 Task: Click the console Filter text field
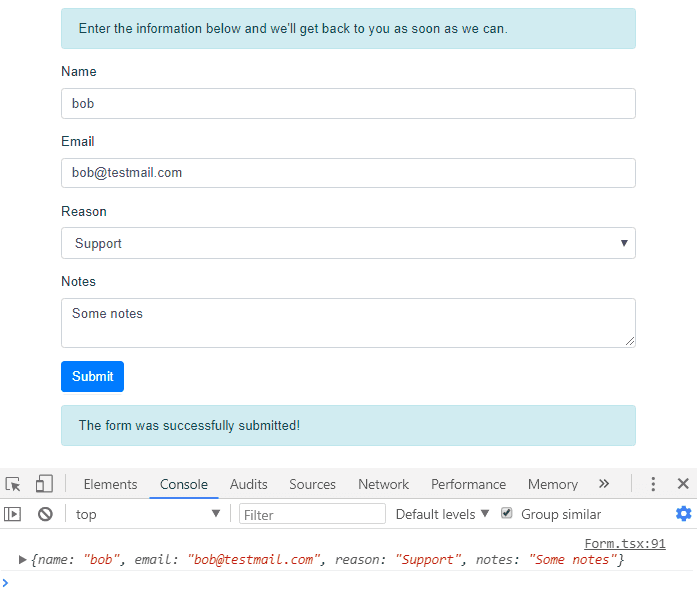tap(312, 514)
